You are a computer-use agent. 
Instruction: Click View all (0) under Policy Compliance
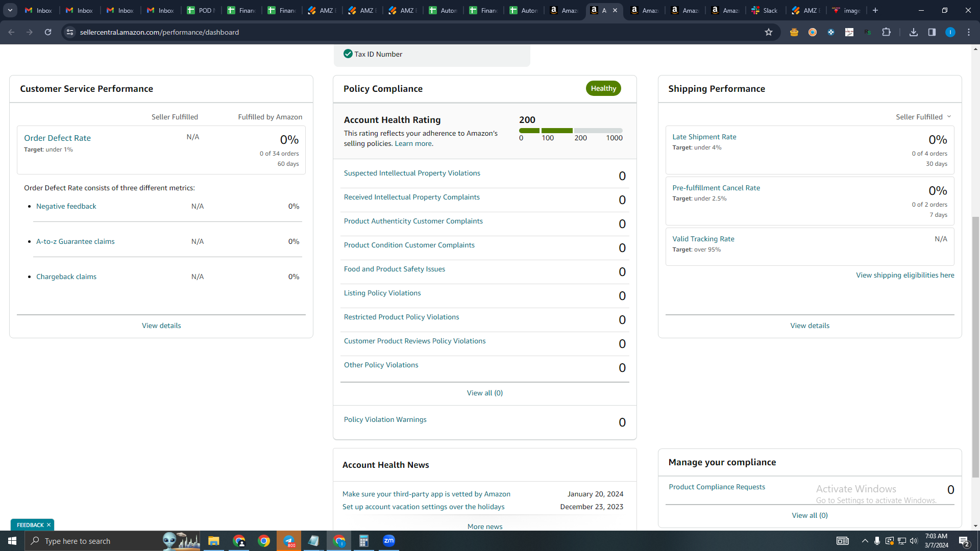click(484, 393)
